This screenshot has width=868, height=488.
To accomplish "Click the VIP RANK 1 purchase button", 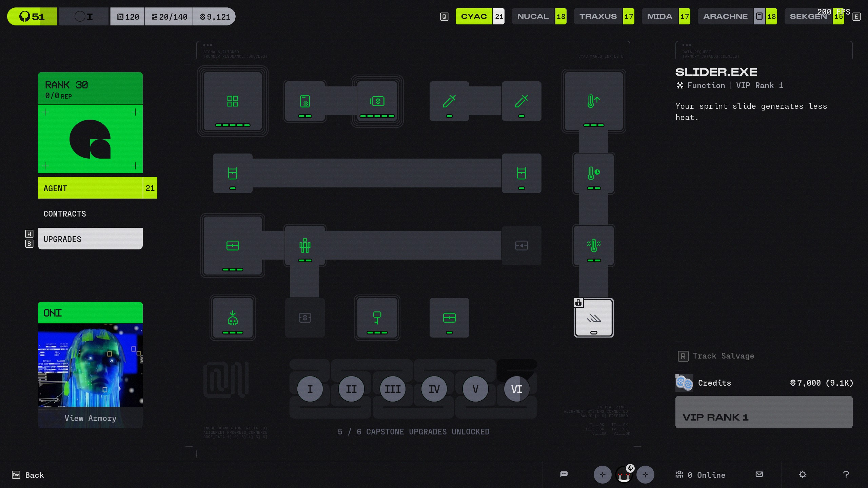I will point(764,412).
